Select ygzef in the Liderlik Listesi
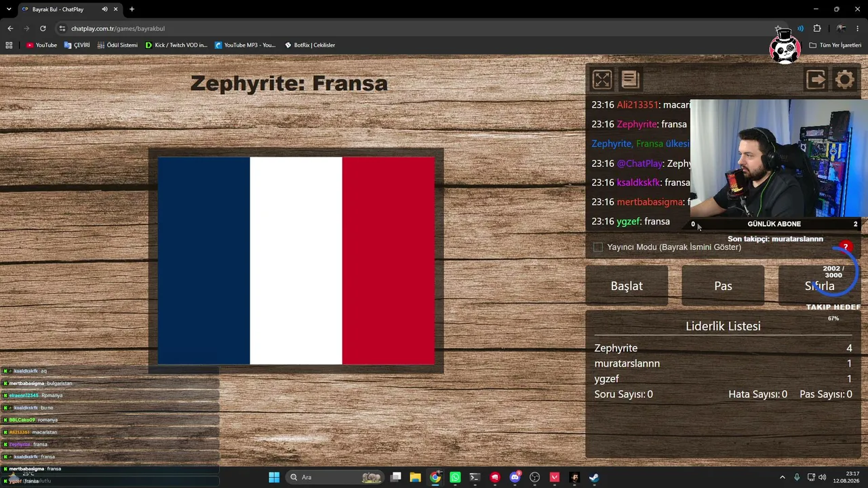868x488 pixels. (x=606, y=379)
